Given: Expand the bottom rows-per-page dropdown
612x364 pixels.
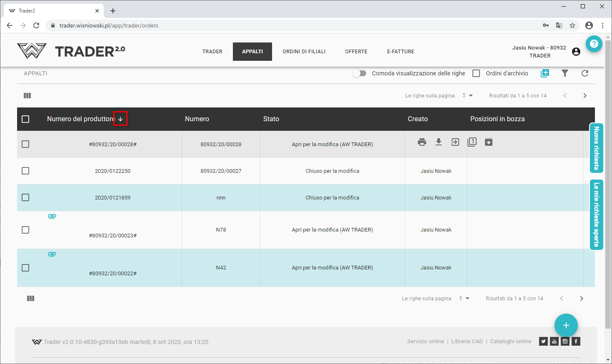Looking at the screenshot, I should (465, 299).
